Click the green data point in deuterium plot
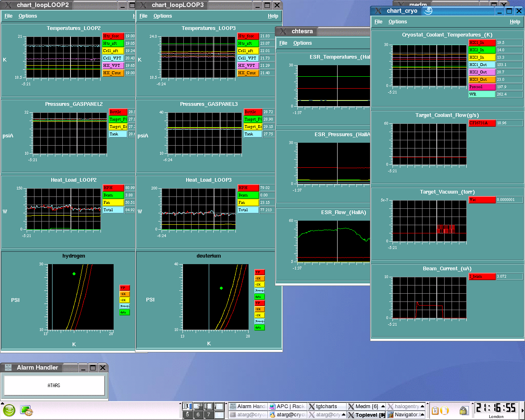This screenshot has width=525, height=420. tap(221, 288)
